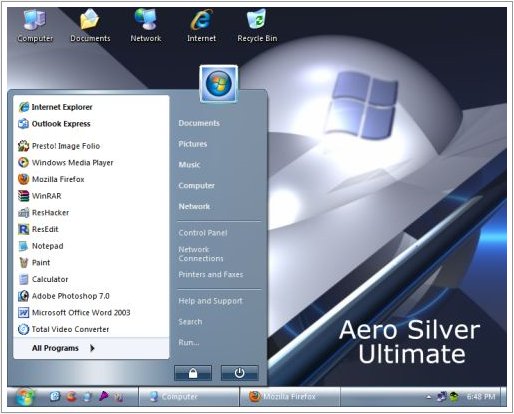Open Documents in Start menu right pane
Image resolution: width=514 pixels, height=414 pixels.
pos(199,123)
